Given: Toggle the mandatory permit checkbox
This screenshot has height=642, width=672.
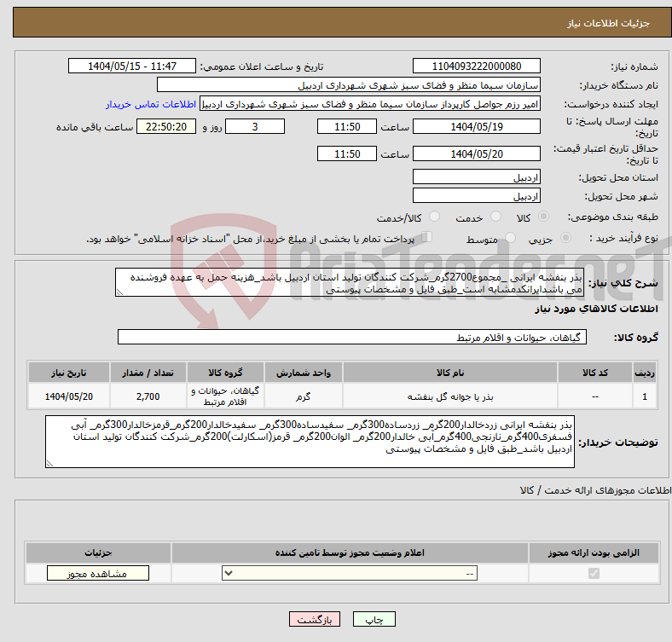Looking at the screenshot, I should [x=594, y=573].
